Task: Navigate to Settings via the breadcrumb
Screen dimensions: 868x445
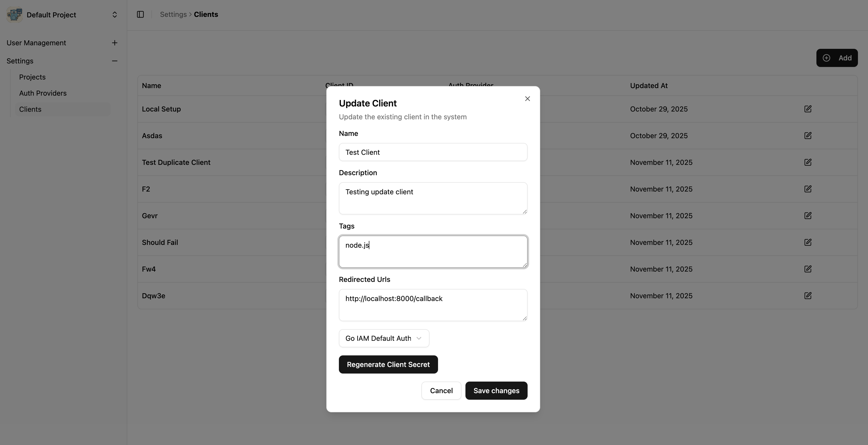Action: 173,14
